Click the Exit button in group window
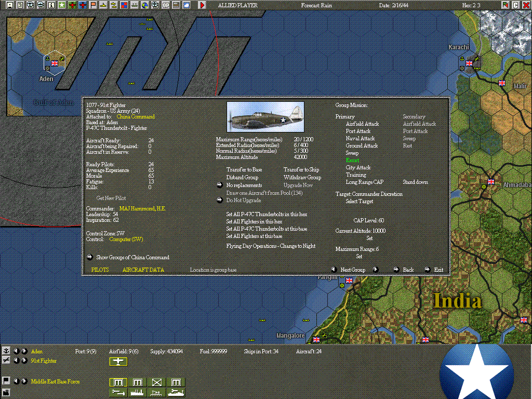Screen dimensions: 532x399 [438, 270]
